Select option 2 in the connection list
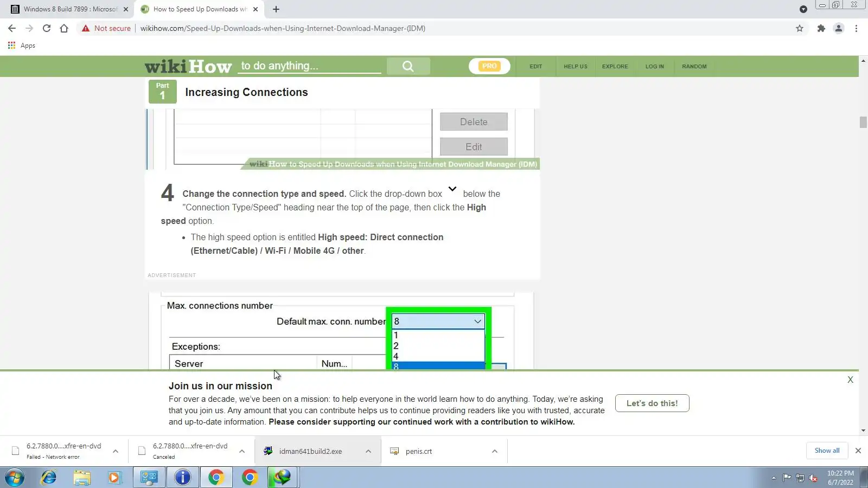Viewport: 868px width, 488px height. tap(438, 346)
